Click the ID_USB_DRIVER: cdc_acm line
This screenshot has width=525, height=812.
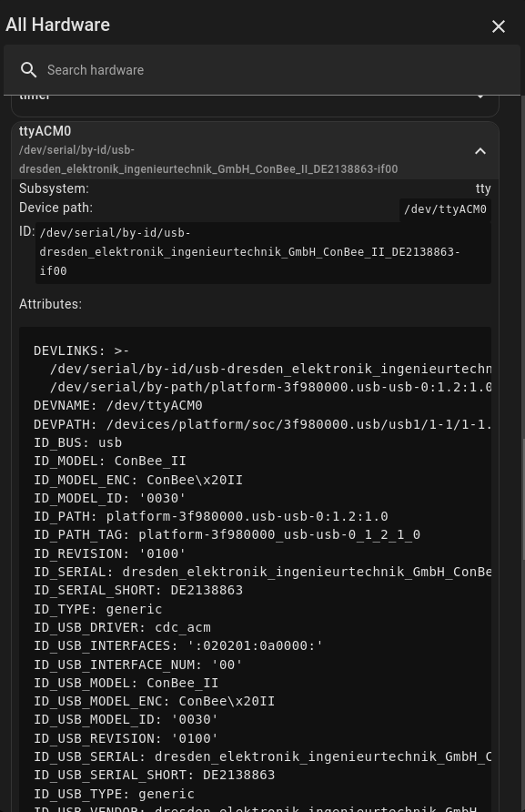click(x=122, y=627)
